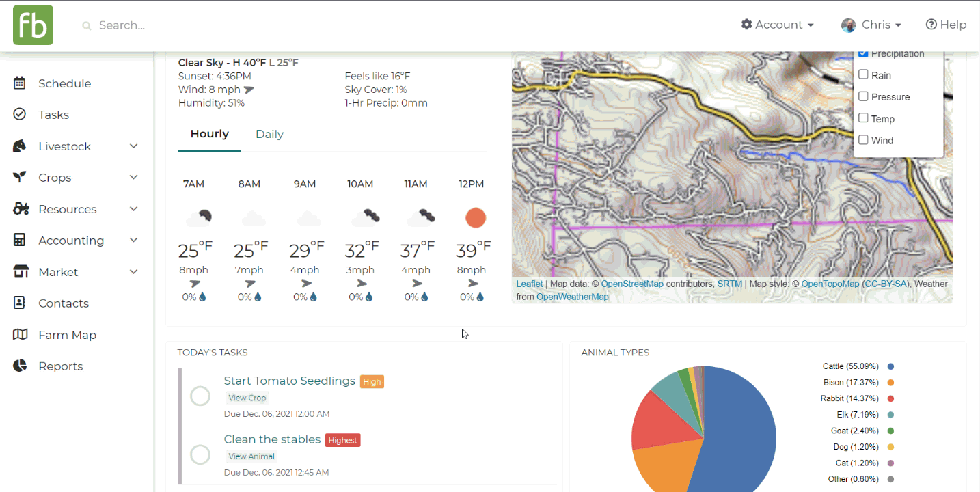980x492 pixels.
Task: Click Chris's profile avatar
Action: click(x=849, y=25)
